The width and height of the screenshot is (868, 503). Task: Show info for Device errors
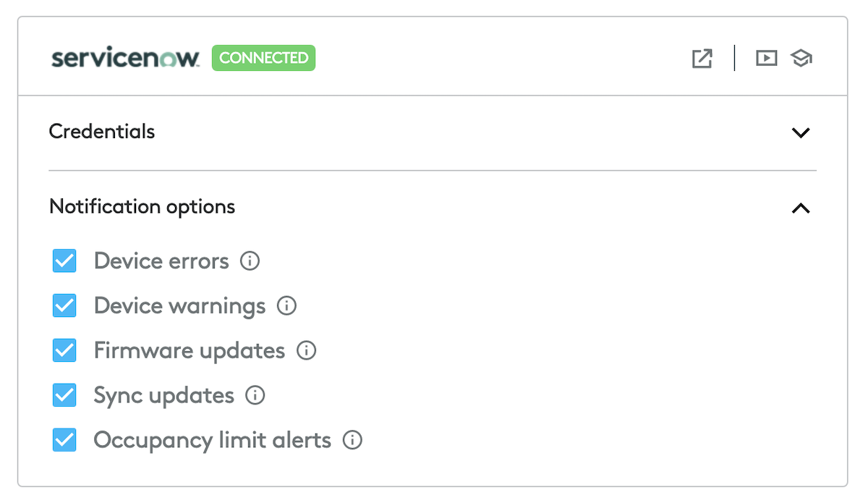coord(250,261)
